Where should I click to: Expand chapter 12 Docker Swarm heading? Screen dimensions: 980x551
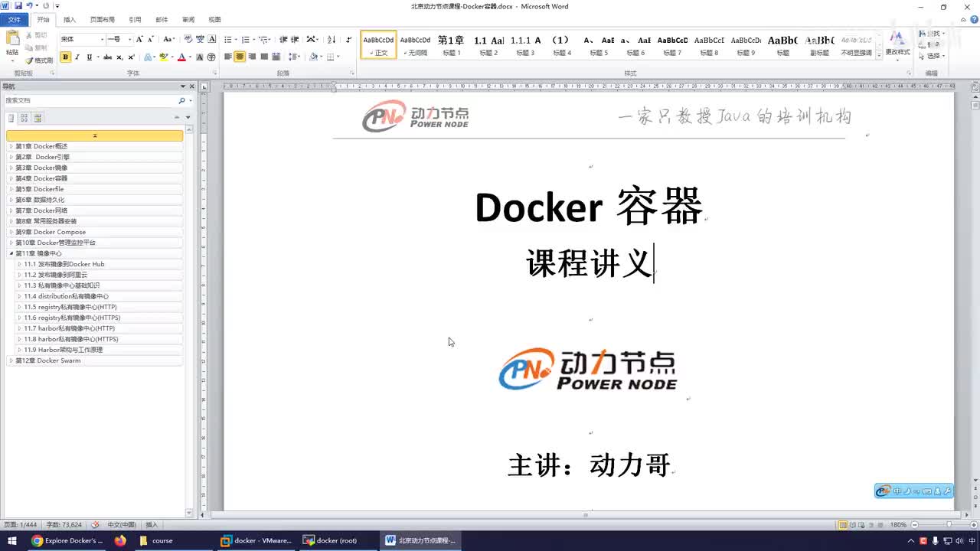point(11,360)
